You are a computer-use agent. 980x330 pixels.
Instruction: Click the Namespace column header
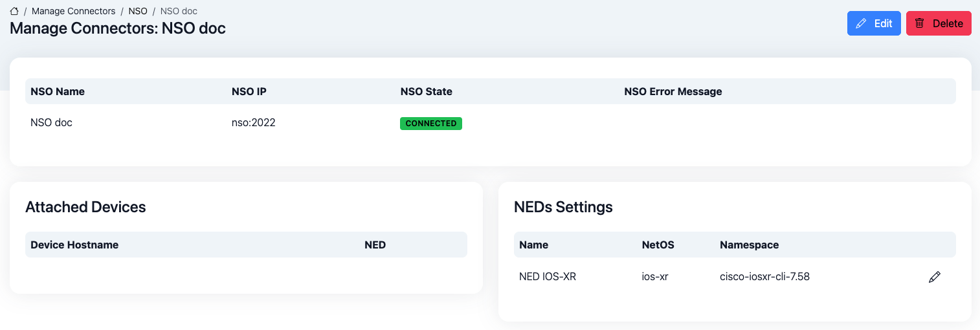[749, 245]
